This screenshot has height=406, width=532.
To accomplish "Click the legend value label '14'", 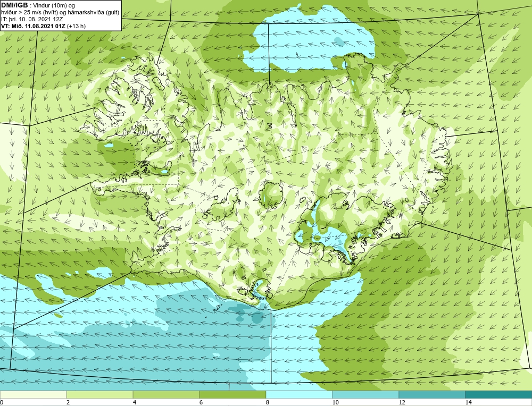I will [x=468, y=402].
